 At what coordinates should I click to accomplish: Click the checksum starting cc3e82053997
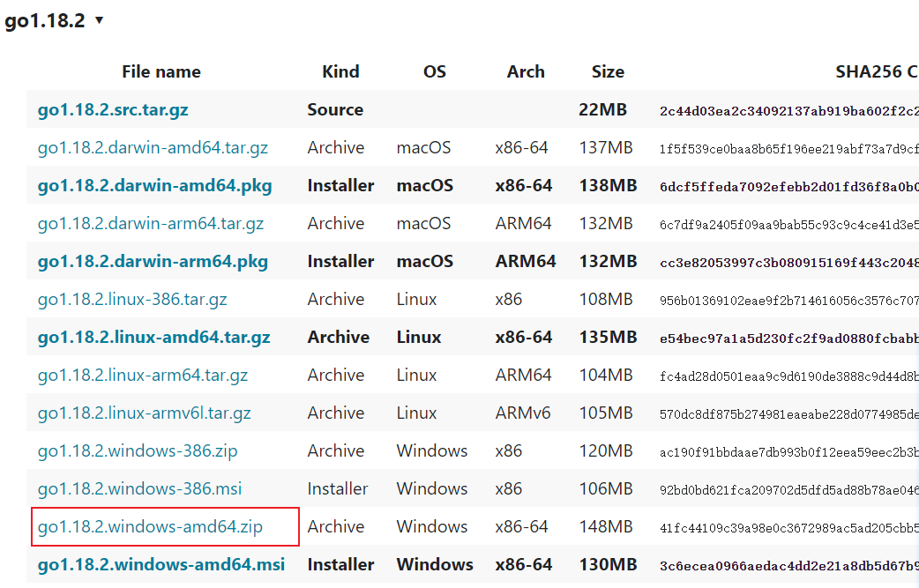788,263
